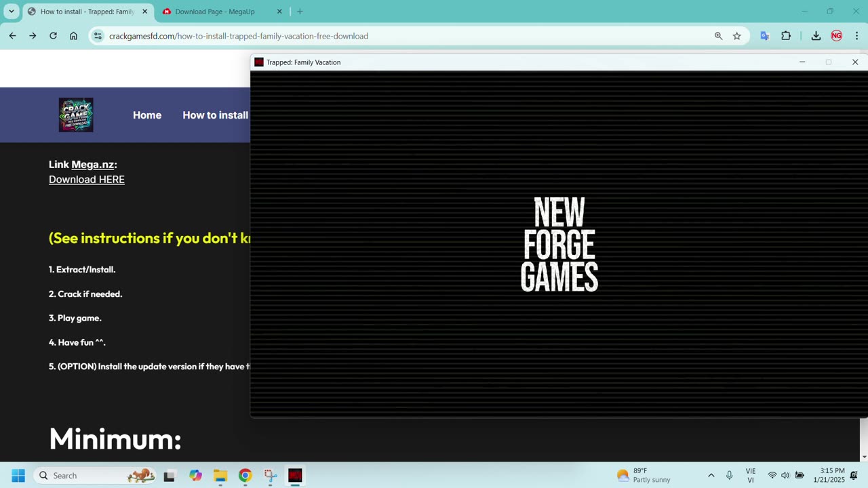
Task: Select the "1. Extract/Install." text
Action: 82,270
